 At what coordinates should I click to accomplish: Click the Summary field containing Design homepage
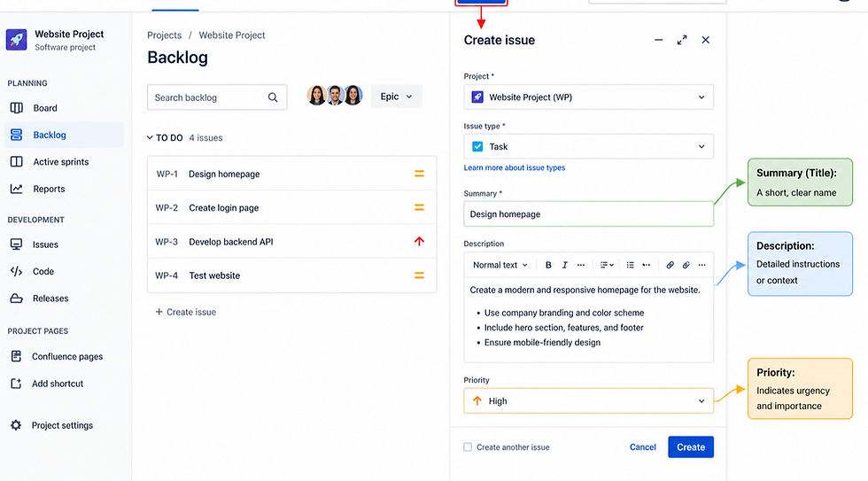(x=588, y=213)
